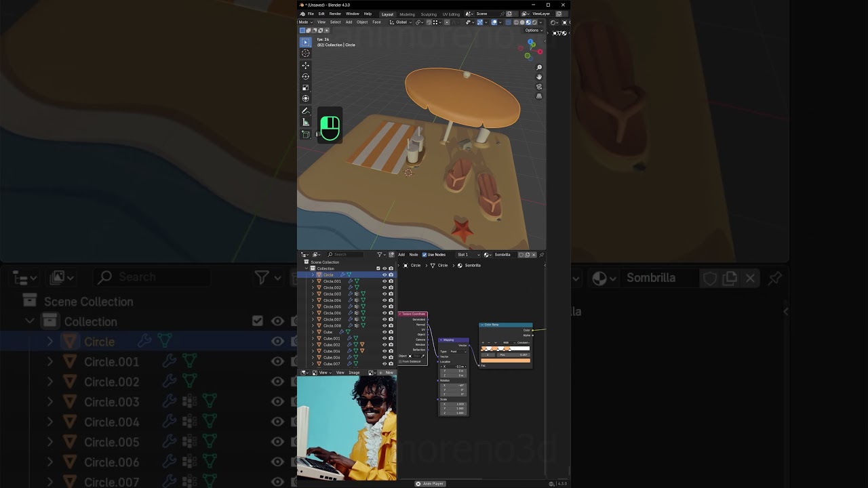Click Sombrilla in the node breadcrumb
The width and height of the screenshot is (868, 488).
pyautogui.click(x=473, y=266)
